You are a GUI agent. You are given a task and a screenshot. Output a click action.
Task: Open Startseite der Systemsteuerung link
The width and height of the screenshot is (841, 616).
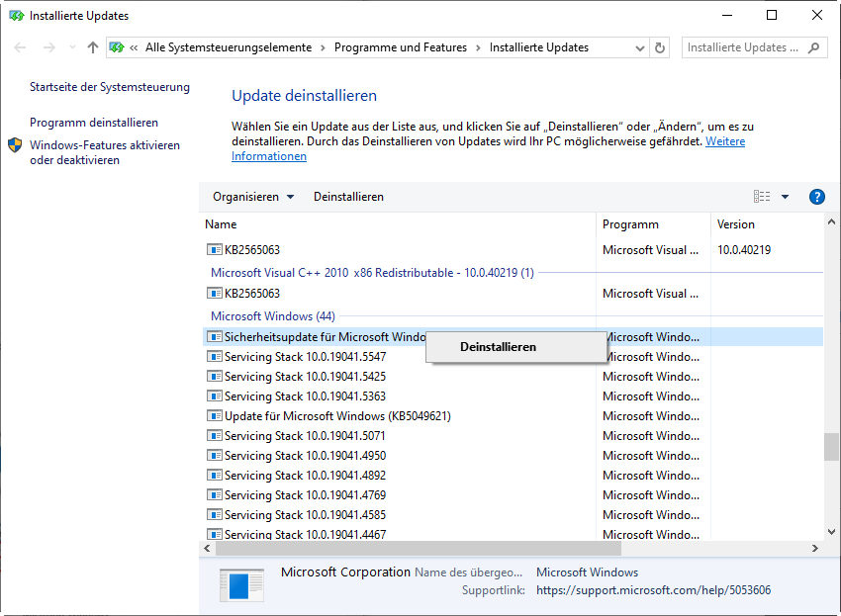109,87
